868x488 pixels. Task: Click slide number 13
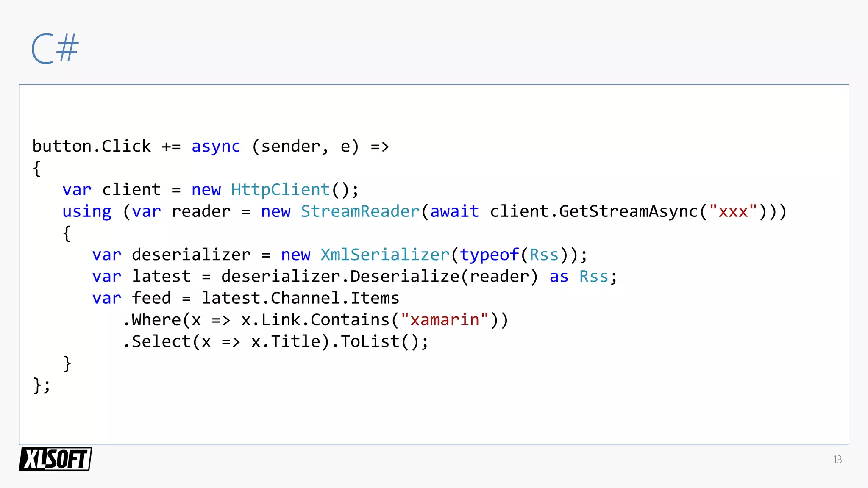[837, 460]
